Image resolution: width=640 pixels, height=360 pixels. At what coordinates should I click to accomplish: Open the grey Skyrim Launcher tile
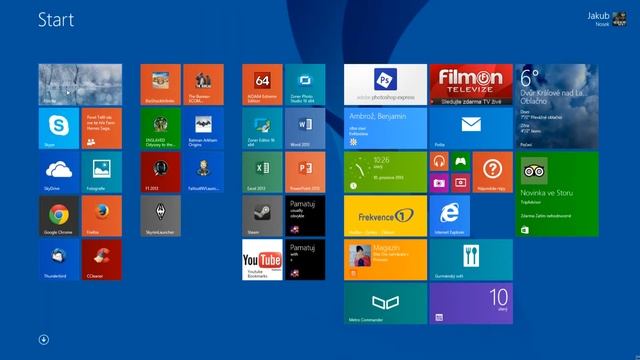[x=160, y=216]
